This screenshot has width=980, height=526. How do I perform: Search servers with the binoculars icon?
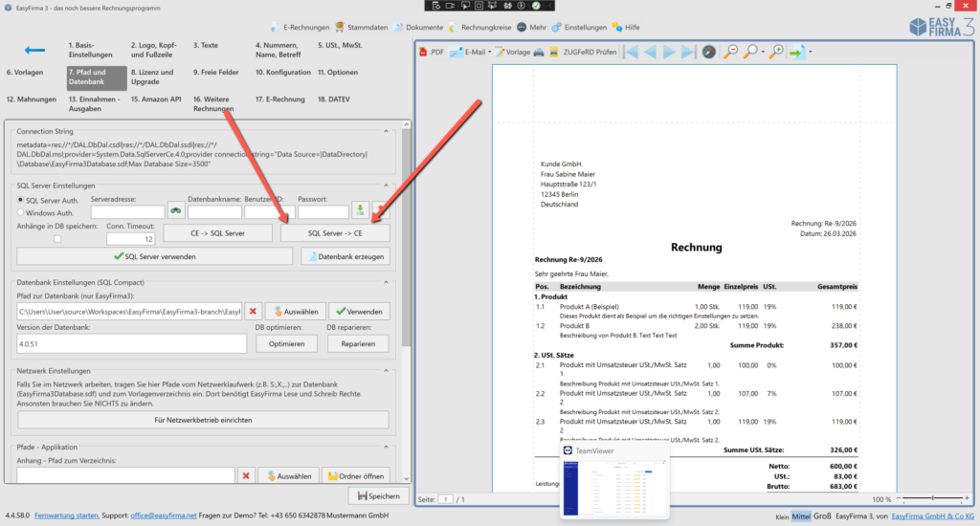coord(176,211)
